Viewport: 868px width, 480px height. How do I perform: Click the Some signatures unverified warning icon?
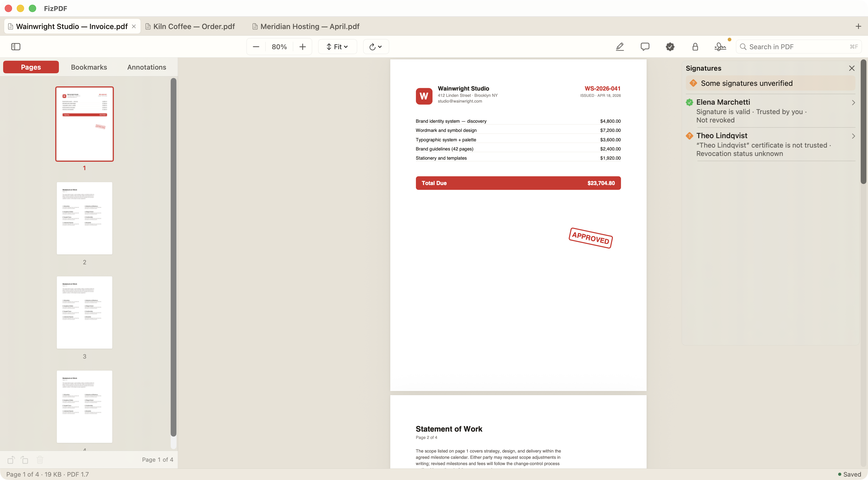[x=693, y=83]
